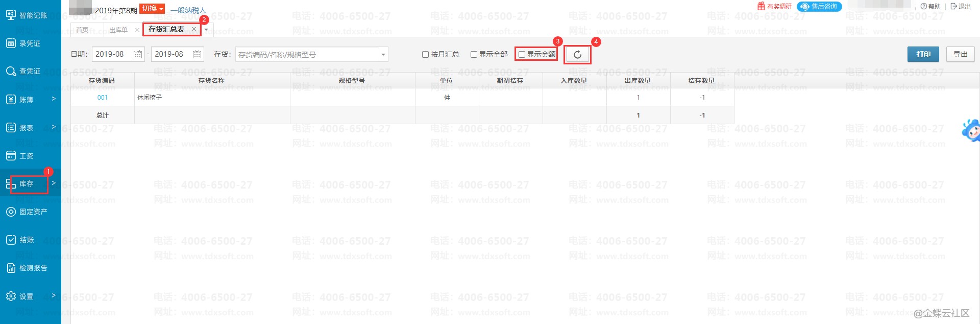Open the 切换 period dropdown

click(x=152, y=9)
